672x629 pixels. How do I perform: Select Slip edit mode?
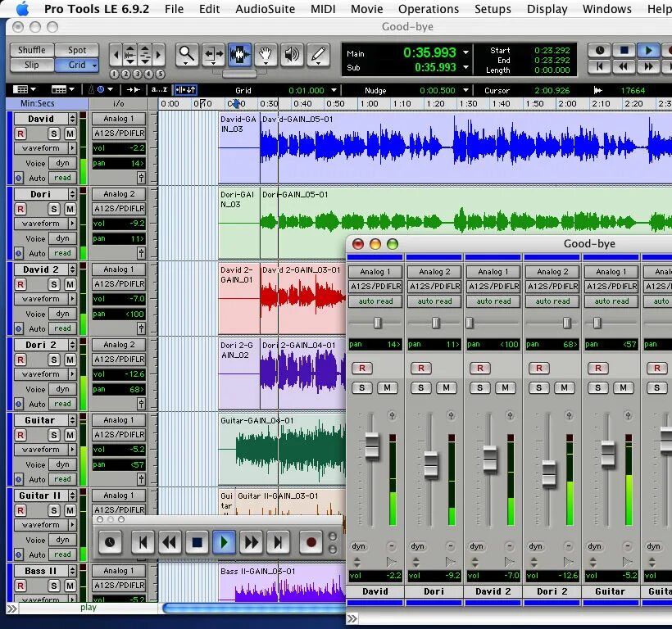(x=32, y=65)
